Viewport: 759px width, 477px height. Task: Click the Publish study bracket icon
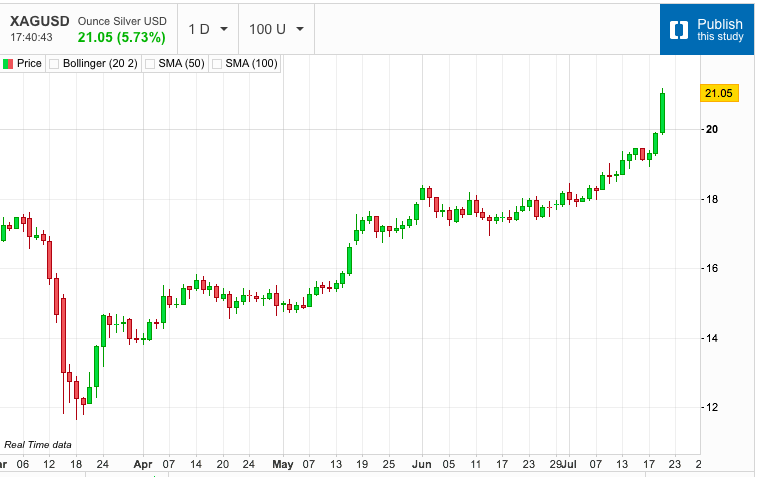click(679, 29)
